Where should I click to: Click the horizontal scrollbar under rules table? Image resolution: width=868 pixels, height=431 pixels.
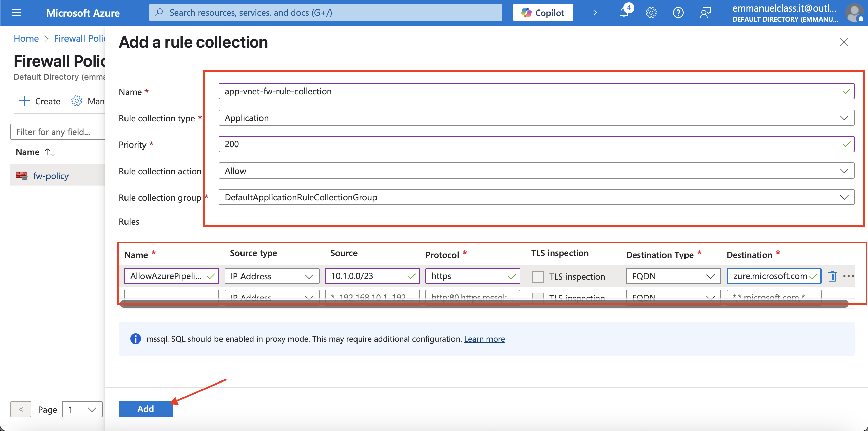pyautogui.click(x=484, y=303)
